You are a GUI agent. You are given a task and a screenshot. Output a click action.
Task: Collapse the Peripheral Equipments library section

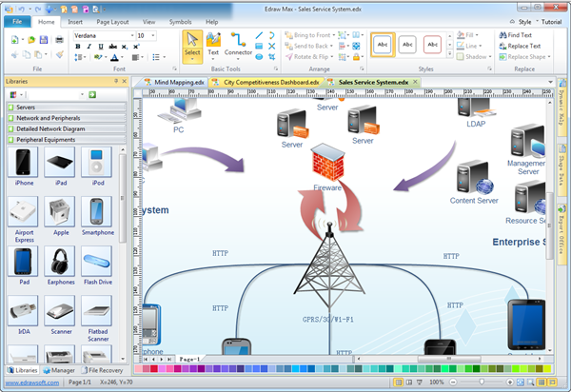[67, 140]
